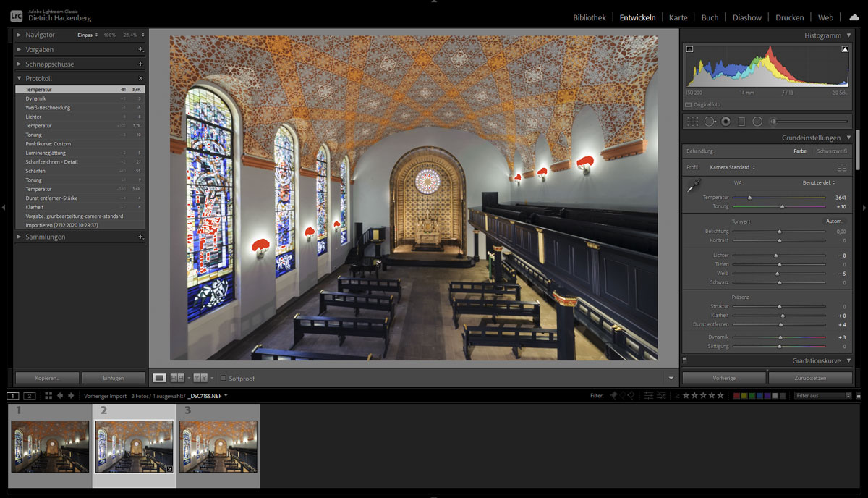This screenshot has width=868, height=498.
Task: Switch to the Bibliothek module
Action: (589, 17)
